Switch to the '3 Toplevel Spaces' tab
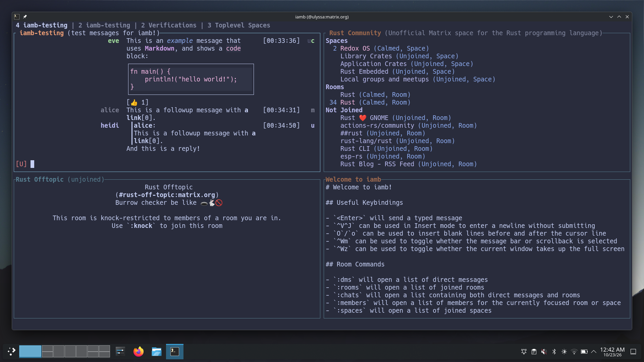The width and height of the screenshot is (644, 362). tap(239, 25)
